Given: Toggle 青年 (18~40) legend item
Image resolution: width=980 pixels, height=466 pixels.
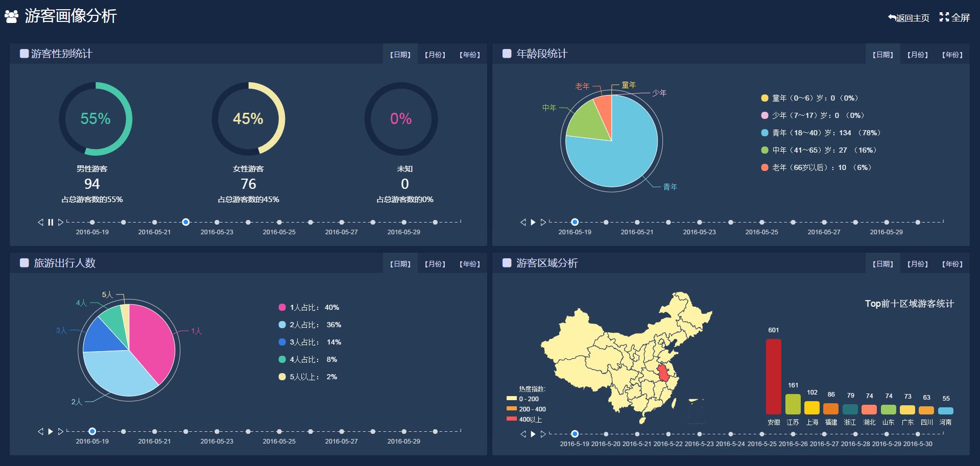Looking at the screenshot, I should pos(764,133).
